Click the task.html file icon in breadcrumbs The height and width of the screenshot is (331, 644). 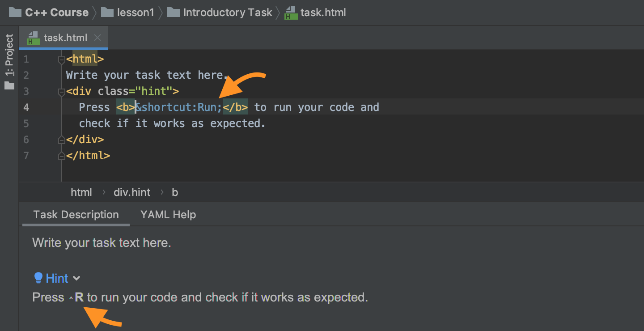(291, 13)
